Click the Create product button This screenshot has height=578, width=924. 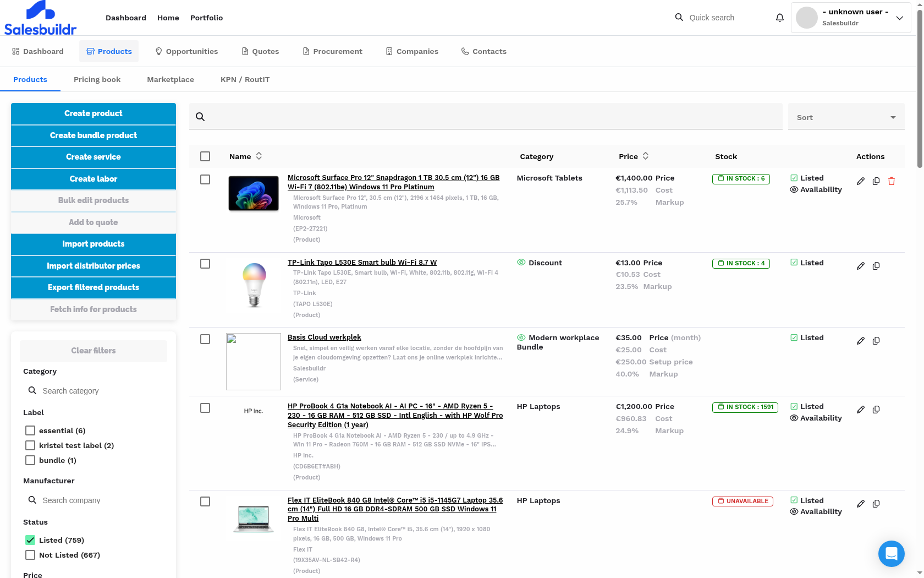pos(94,113)
